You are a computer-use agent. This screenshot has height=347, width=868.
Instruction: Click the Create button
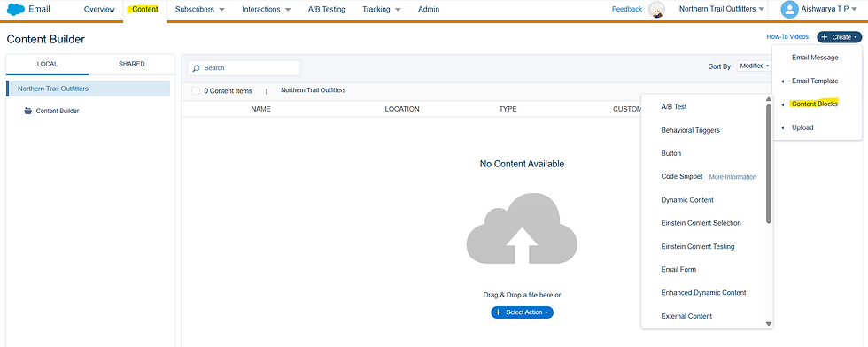pyautogui.click(x=840, y=37)
